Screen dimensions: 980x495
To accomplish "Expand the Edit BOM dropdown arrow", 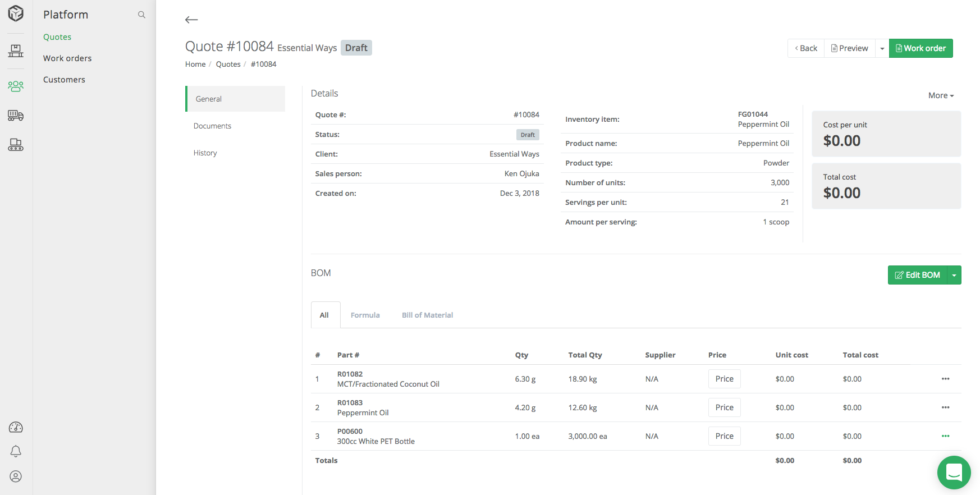I will click(x=954, y=275).
